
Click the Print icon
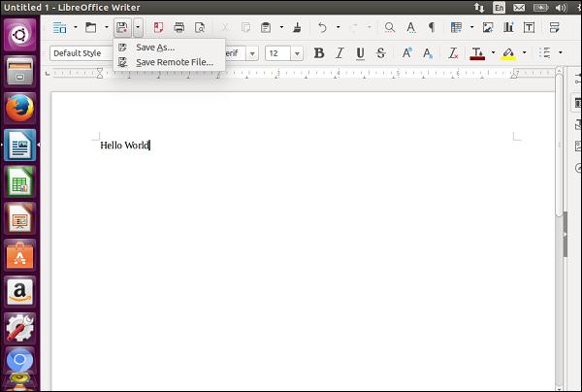178,28
